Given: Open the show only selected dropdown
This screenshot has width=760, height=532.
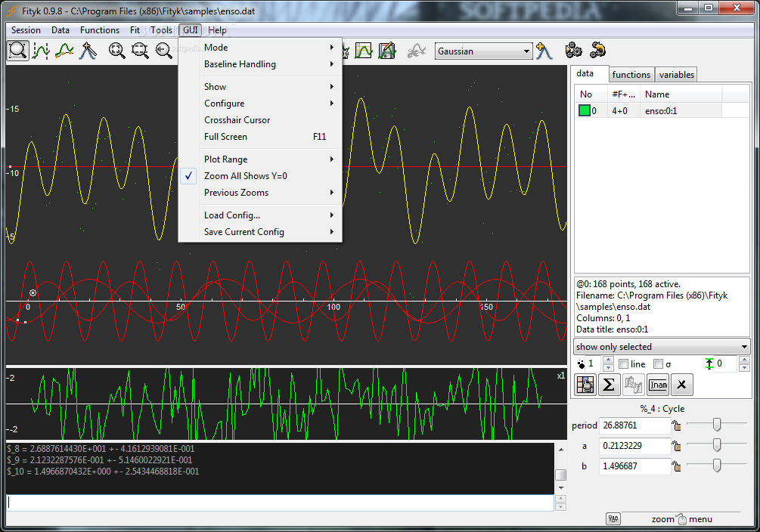Looking at the screenshot, I should (x=662, y=347).
